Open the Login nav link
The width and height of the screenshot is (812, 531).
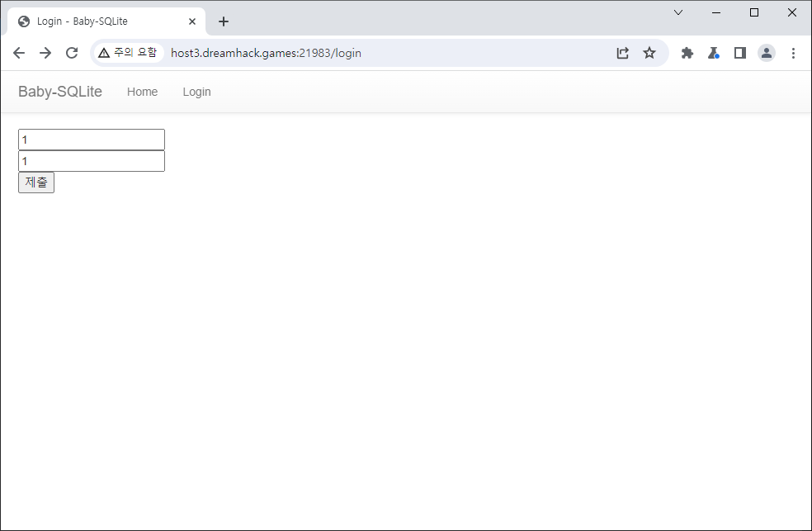(196, 92)
